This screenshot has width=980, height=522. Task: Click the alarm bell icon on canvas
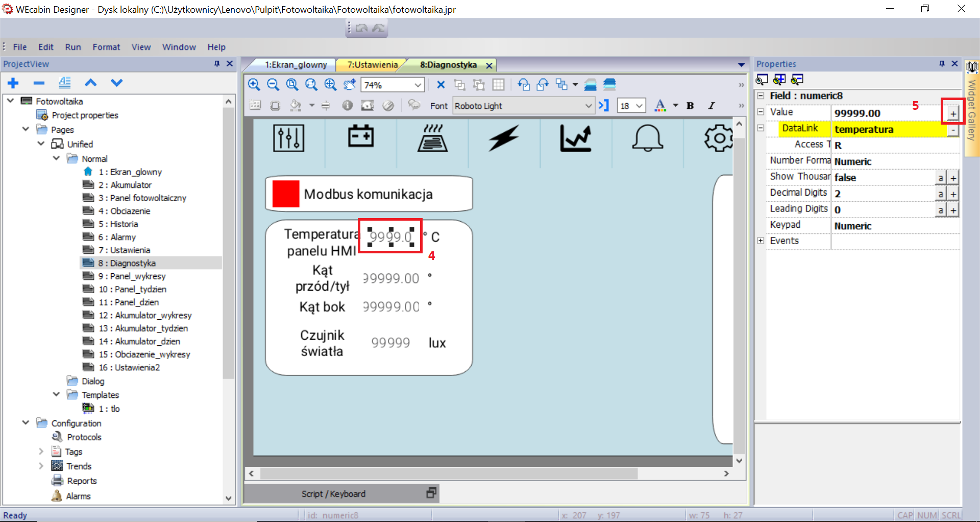(647, 138)
